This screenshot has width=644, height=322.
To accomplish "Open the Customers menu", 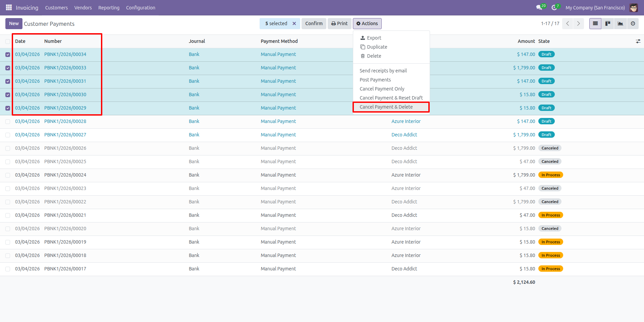I will [56, 8].
